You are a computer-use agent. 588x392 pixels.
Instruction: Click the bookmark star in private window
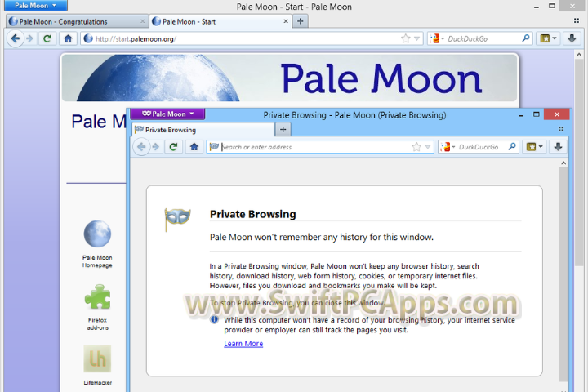[416, 147]
